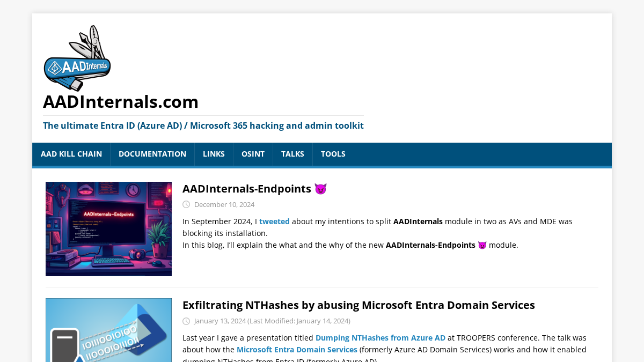Screen dimensions: 644x362
Task: Open the AADInternals-Endpoints post title
Action: click(x=254, y=189)
